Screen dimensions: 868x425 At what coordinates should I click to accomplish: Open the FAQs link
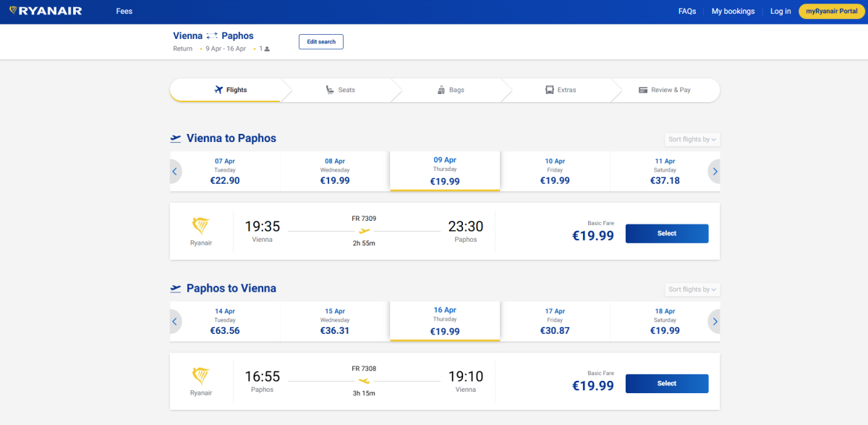tap(686, 12)
